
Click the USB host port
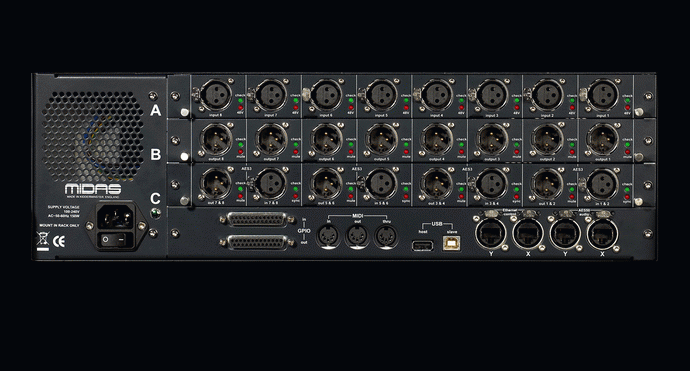click(422, 245)
